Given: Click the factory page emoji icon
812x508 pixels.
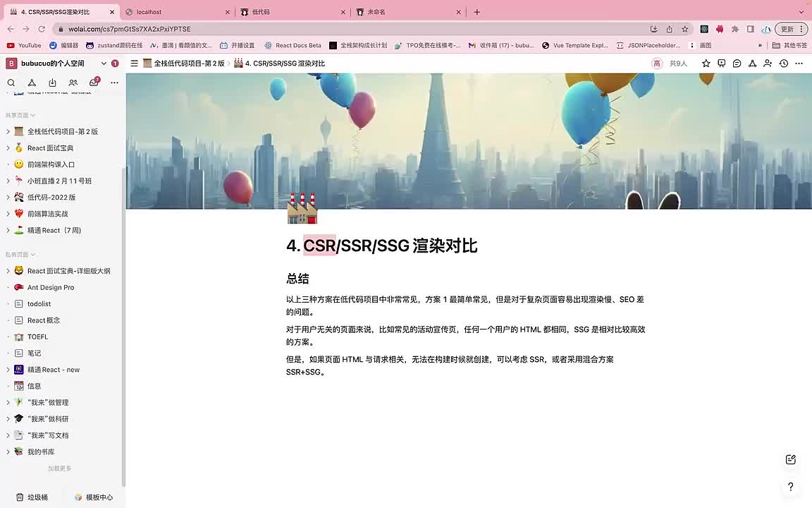Looking at the screenshot, I should click(302, 208).
